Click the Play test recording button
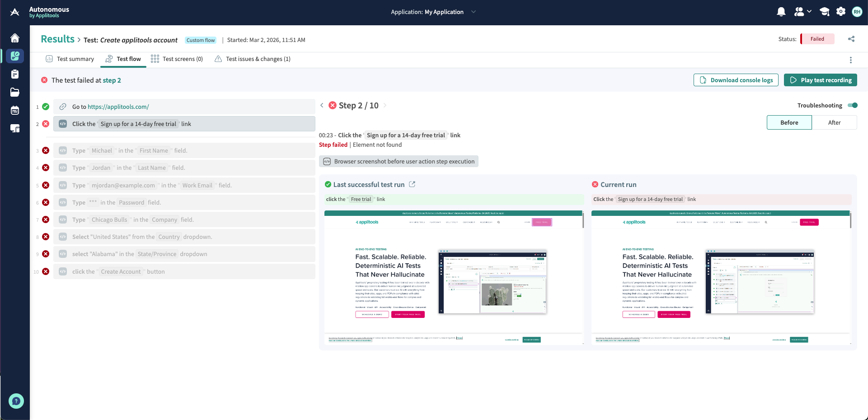This screenshot has height=420, width=868. click(x=820, y=80)
